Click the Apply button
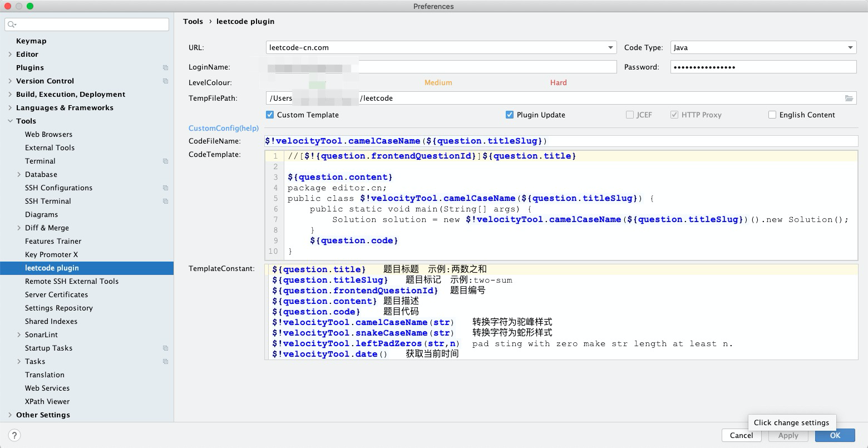The width and height of the screenshot is (868, 448). click(788, 436)
